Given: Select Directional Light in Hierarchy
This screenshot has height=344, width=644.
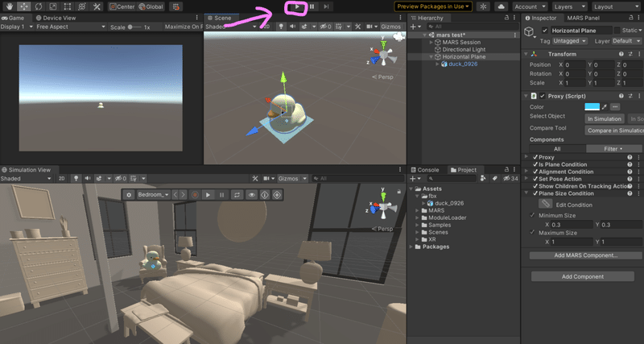Looking at the screenshot, I should click(464, 49).
